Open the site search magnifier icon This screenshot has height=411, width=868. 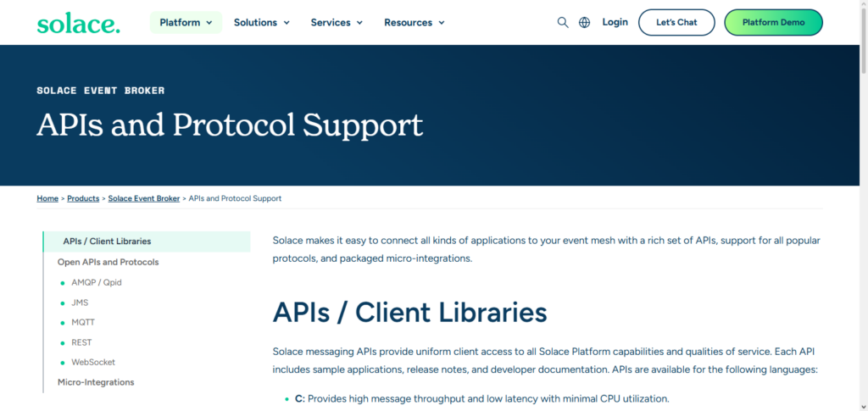pyautogui.click(x=563, y=23)
